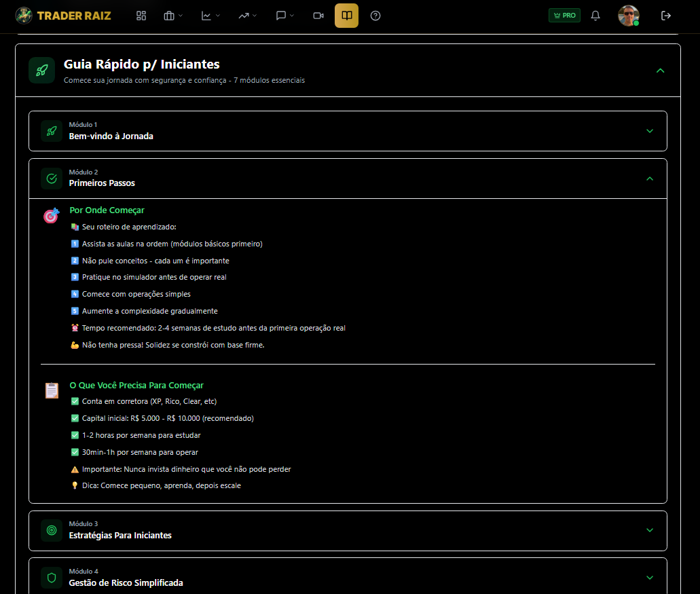700x594 pixels.
Task: Open the dashboard grid icon in navbar
Action: [x=141, y=16]
